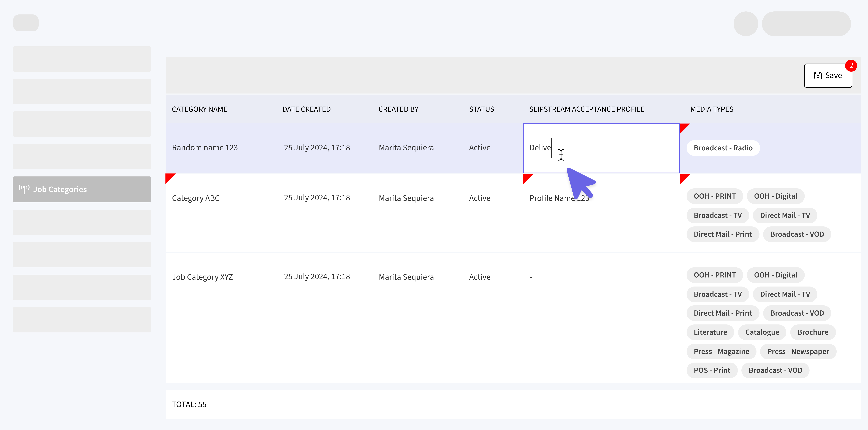This screenshot has height=430, width=868.
Task: Click the Category Name column header
Action: click(x=200, y=109)
